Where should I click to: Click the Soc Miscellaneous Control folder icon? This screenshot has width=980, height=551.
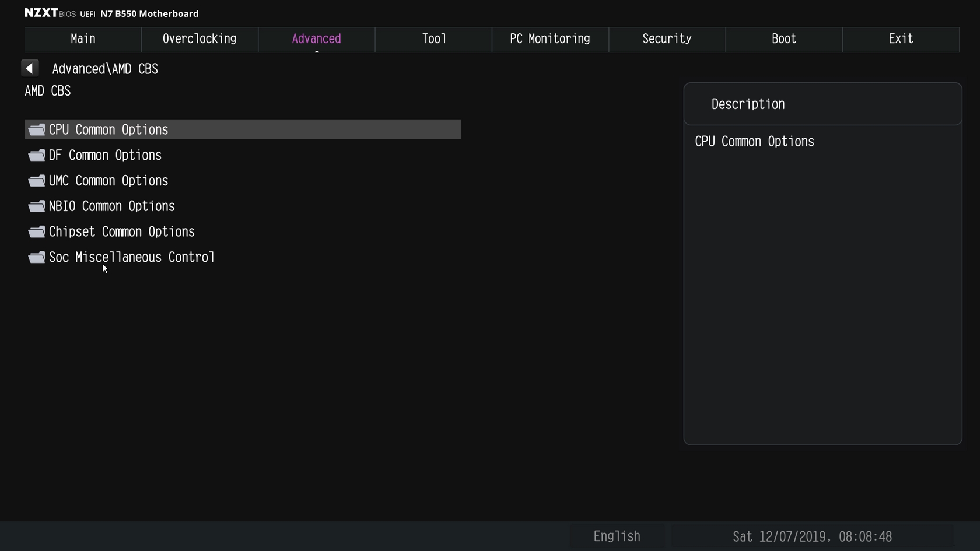click(37, 257)
